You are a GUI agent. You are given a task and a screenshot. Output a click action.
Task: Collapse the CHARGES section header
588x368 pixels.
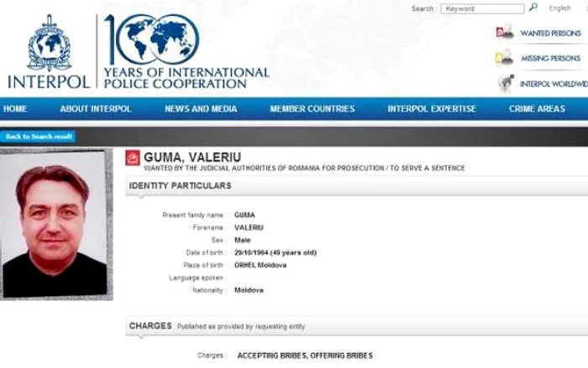[x=357, y=326]
